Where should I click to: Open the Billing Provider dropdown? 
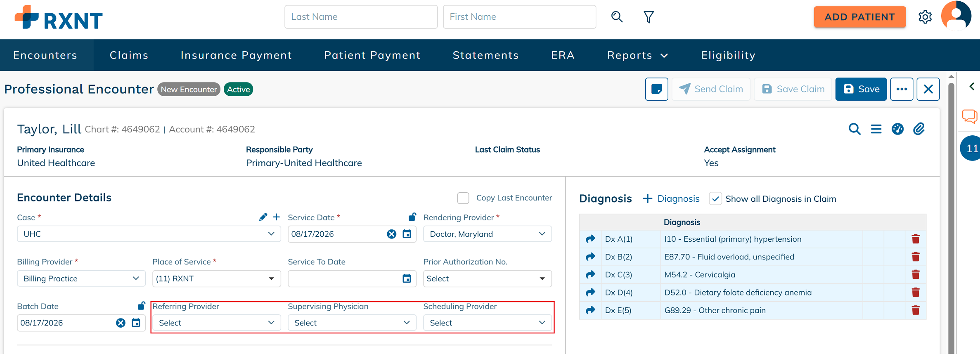(81, 278)
